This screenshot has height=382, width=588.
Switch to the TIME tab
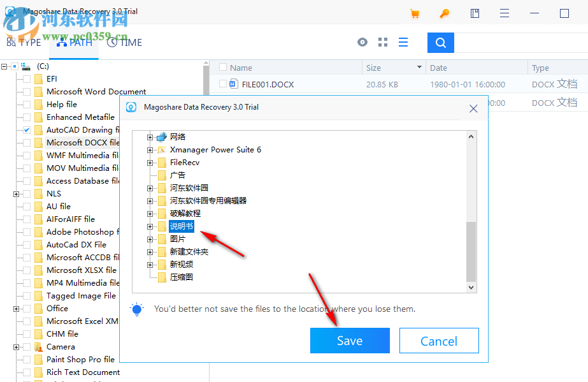pos(125,42)
